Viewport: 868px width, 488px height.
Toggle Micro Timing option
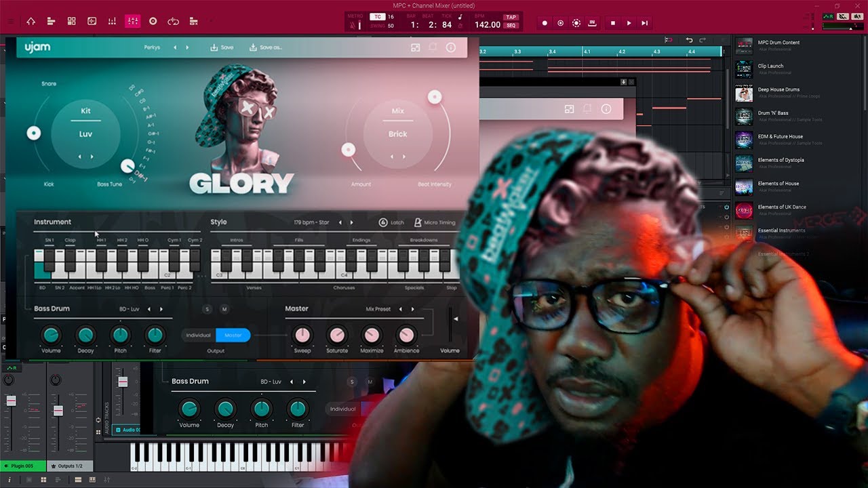435,222
